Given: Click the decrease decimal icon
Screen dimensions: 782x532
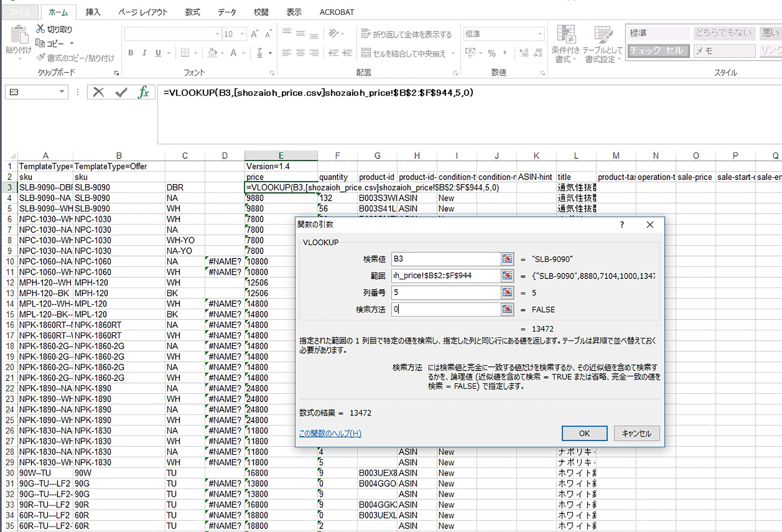Looking at the screenshot, I should point(538,53).
